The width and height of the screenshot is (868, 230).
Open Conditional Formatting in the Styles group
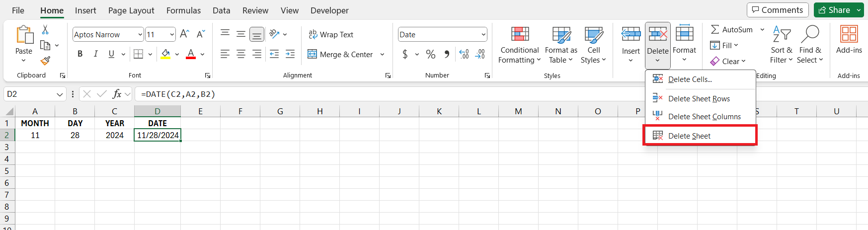[x=519, y=45]
